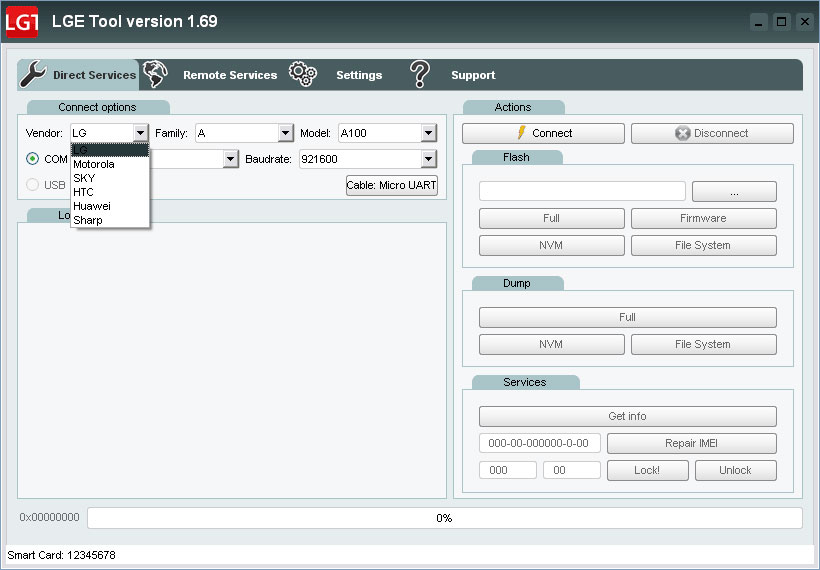
Task: Maximize the LGE Tool window
Action: (782, 22)
